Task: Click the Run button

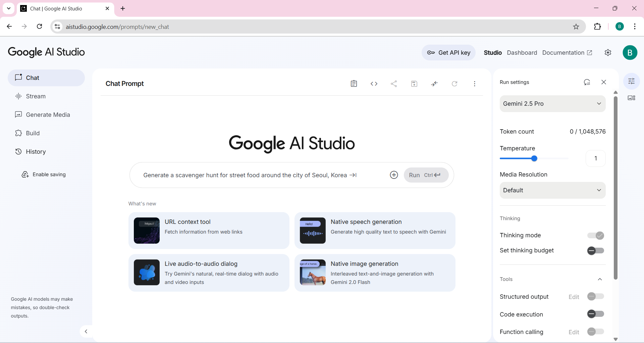Action: point(426,175)
